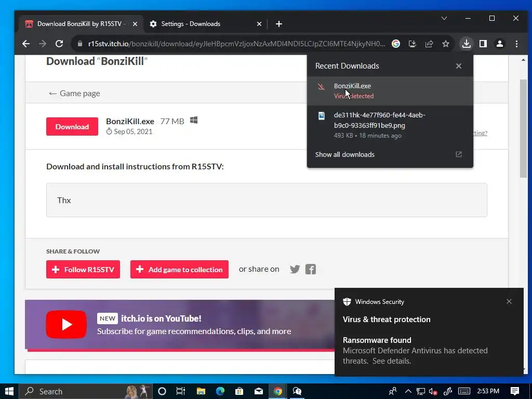Select BonziKill.exe in Recent Downloads

(390, 91)
